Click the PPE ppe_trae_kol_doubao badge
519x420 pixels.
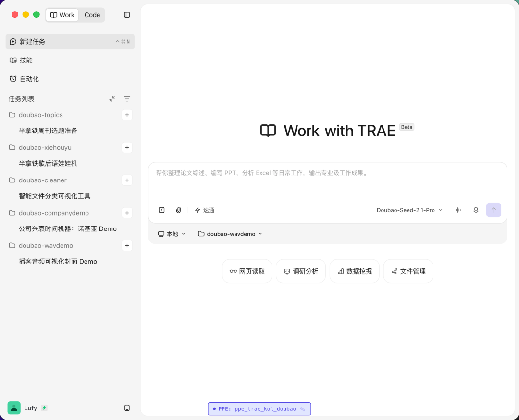point(259,409)
